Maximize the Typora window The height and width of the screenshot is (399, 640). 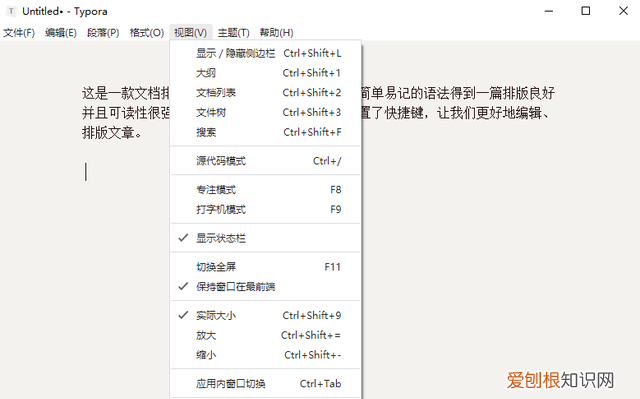click(x=586, y=11)
